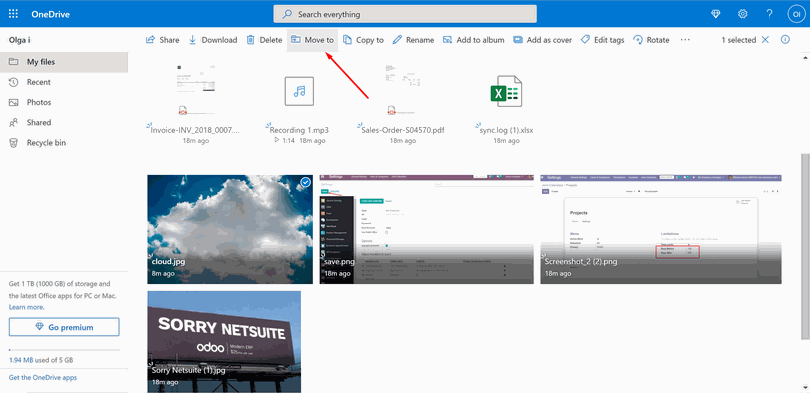
Task: Open the Screenshot_2 (2).png thumbnail
Action: 661,229
